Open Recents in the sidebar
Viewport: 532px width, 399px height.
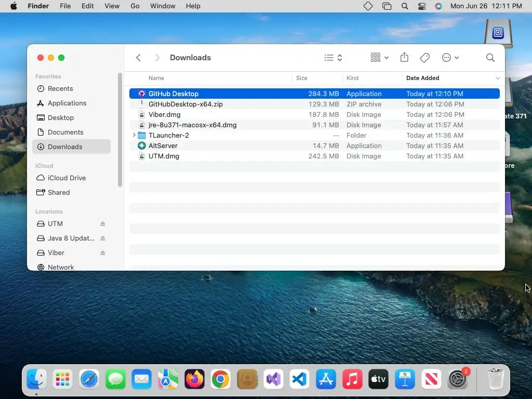pyautogui.click(x=71, y=88)
